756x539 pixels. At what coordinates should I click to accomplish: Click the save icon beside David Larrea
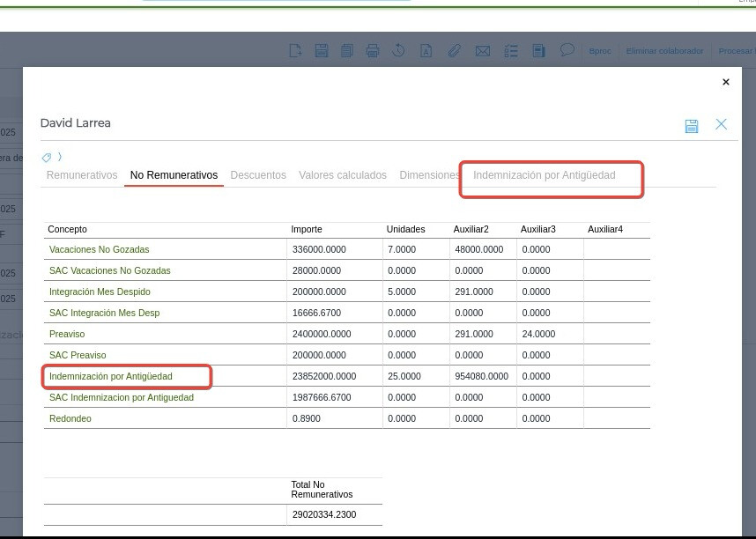(x=692, y=126)
